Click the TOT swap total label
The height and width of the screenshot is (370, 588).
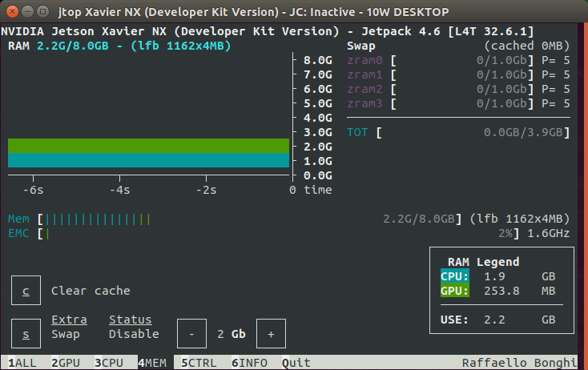pyautogui.click(x=357, y=132)
